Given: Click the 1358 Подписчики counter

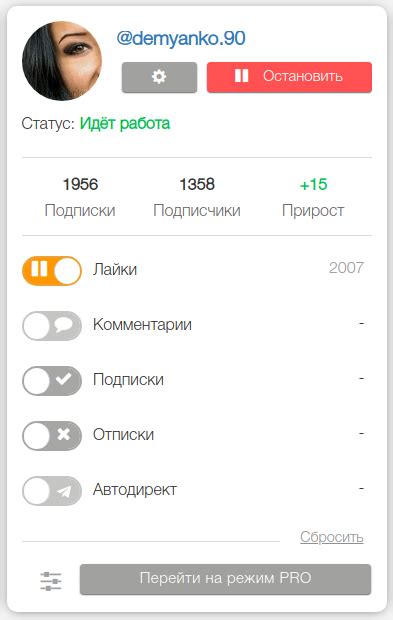Looking at the screenshot, I should point(197,197).
